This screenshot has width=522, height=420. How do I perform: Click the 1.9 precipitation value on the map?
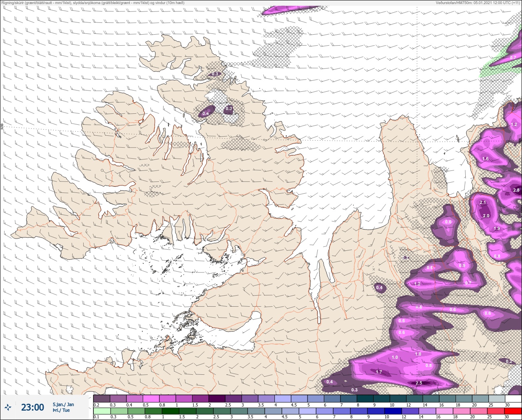497,228
